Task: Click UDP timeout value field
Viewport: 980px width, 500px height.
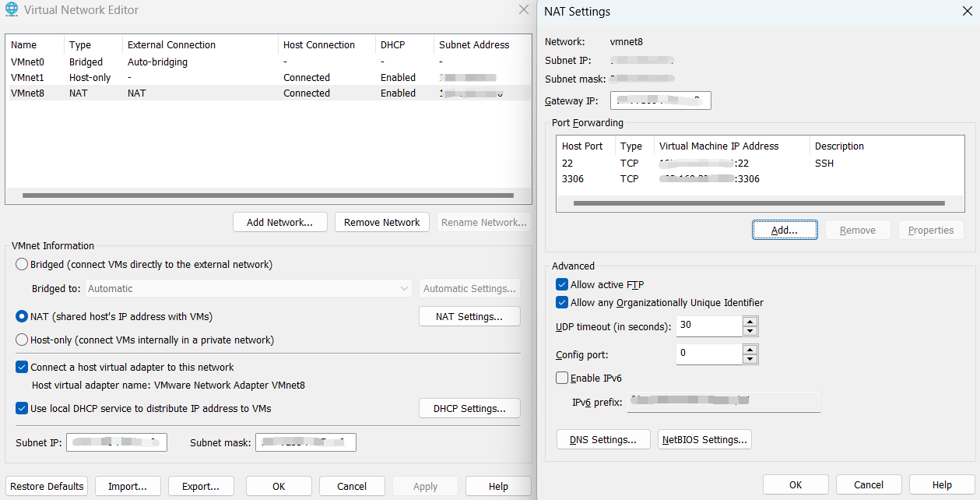Action: point(709,326)
